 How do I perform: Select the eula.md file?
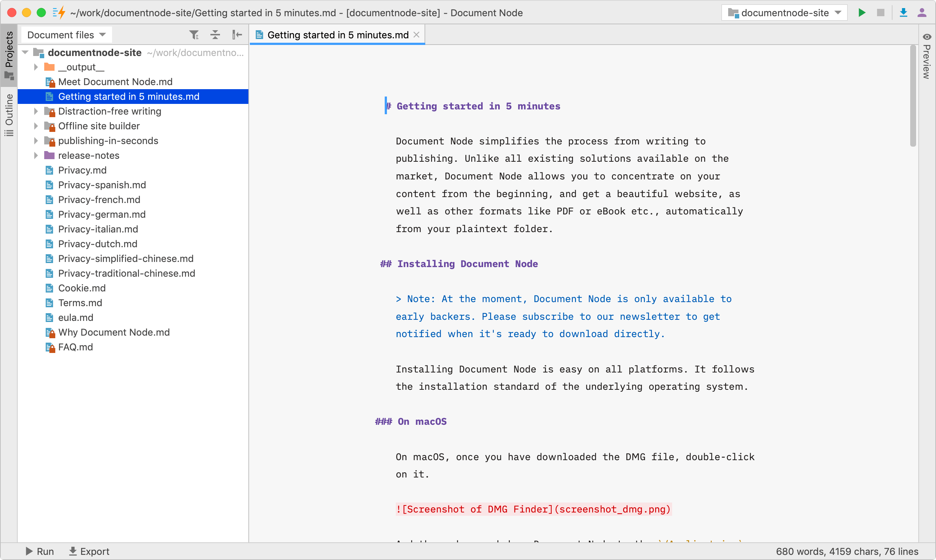tap(76, 317)
